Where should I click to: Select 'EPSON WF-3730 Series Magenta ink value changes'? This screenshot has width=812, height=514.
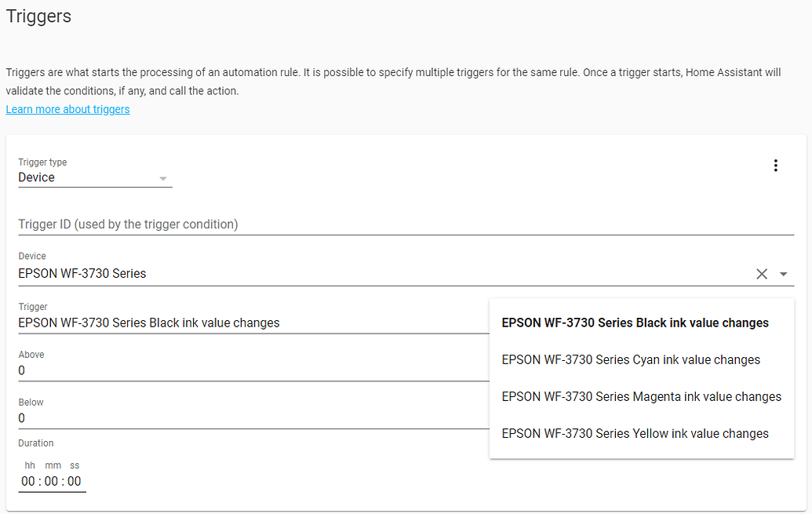(x=641, y=396)
